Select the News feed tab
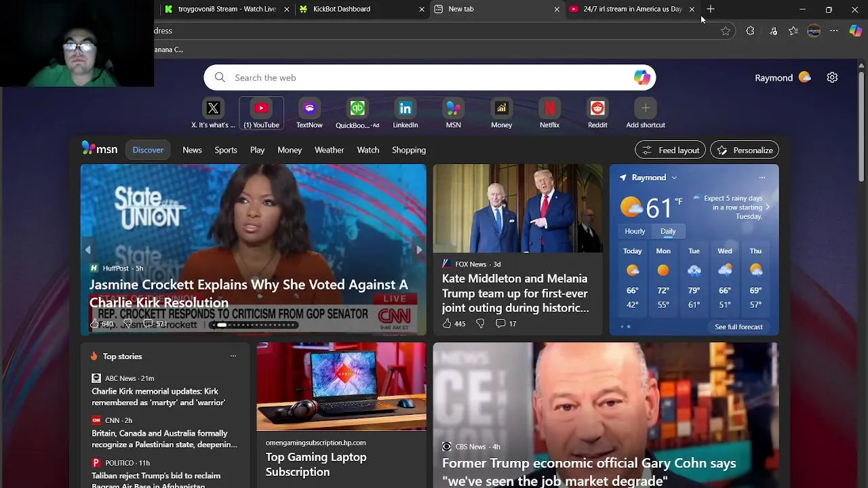The height and width of the screenshot is (488, 868). 192,150
